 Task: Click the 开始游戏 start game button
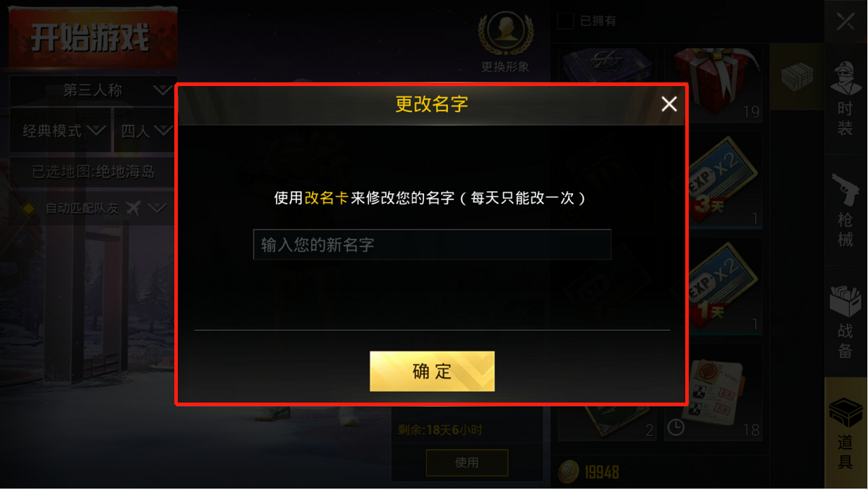tap(91, 37)
